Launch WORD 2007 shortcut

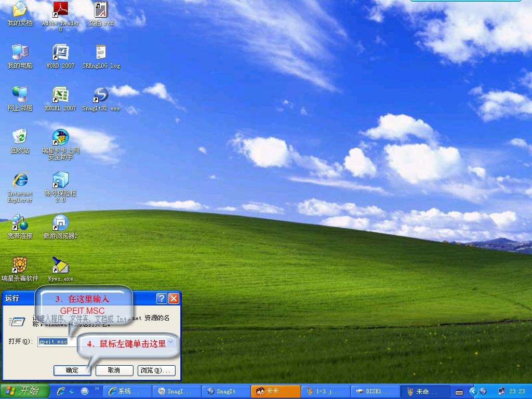[x=60, y=57]
